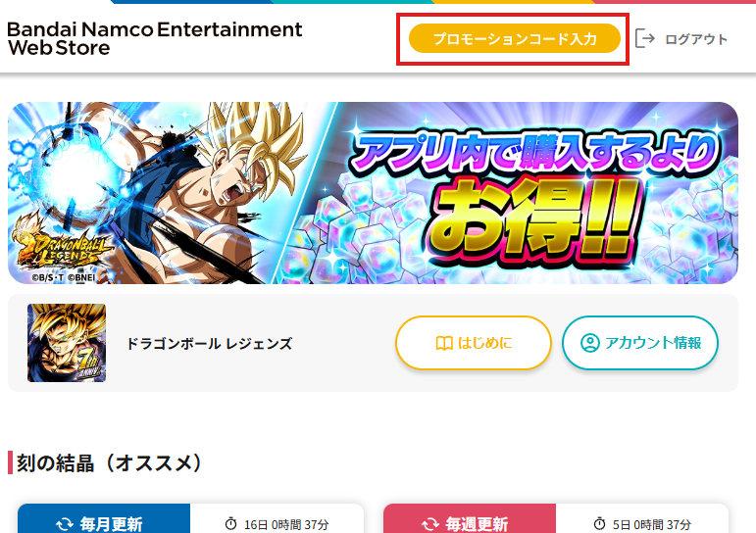Click the Dragon Ball Legends logo in banner
This screenshot has width=756, height=533.
[61, 247]
